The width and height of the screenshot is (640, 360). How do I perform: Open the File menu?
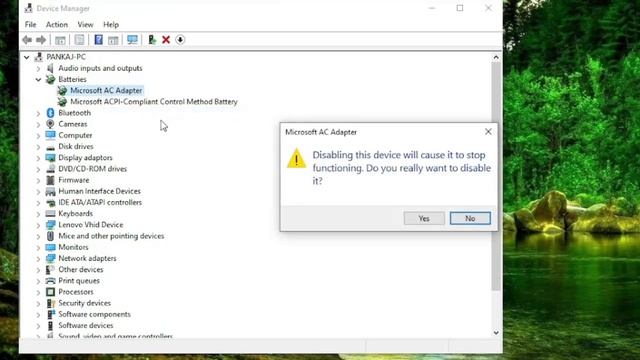31,24
